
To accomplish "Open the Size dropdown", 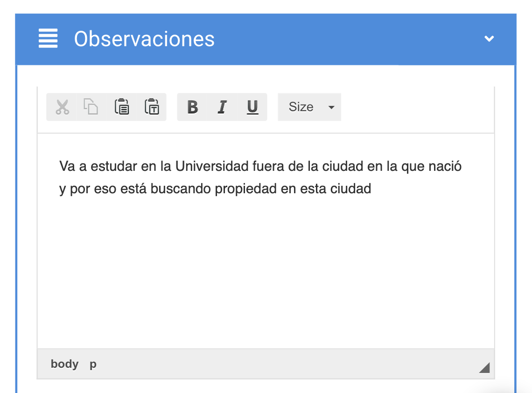I will pos(309,107).
